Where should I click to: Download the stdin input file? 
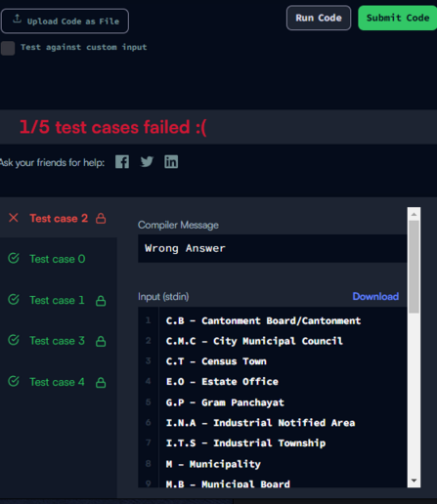click(375, 296)
